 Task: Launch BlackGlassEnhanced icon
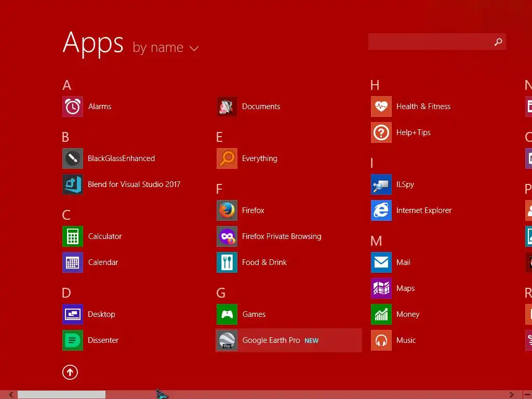tap(73, 158)
